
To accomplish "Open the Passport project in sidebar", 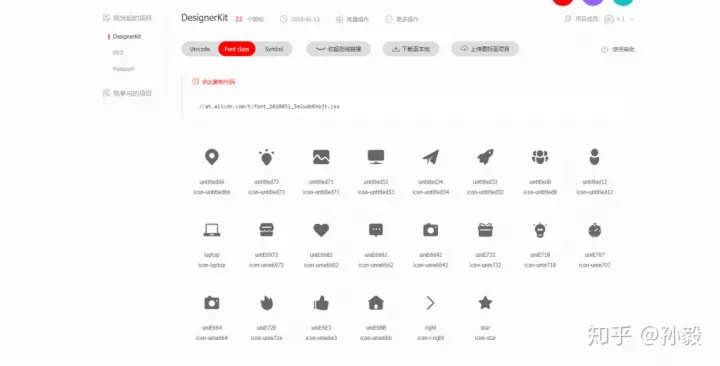I will pos(124,69).
